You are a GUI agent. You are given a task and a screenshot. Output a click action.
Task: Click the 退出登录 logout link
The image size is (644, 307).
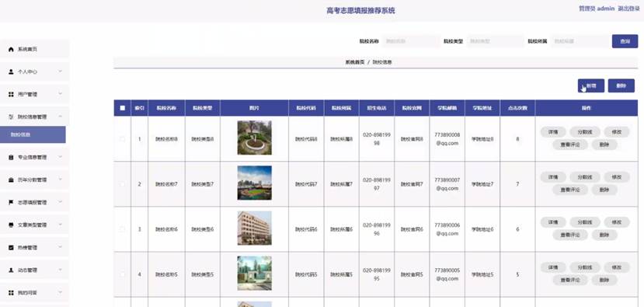(x=628, y=9)
